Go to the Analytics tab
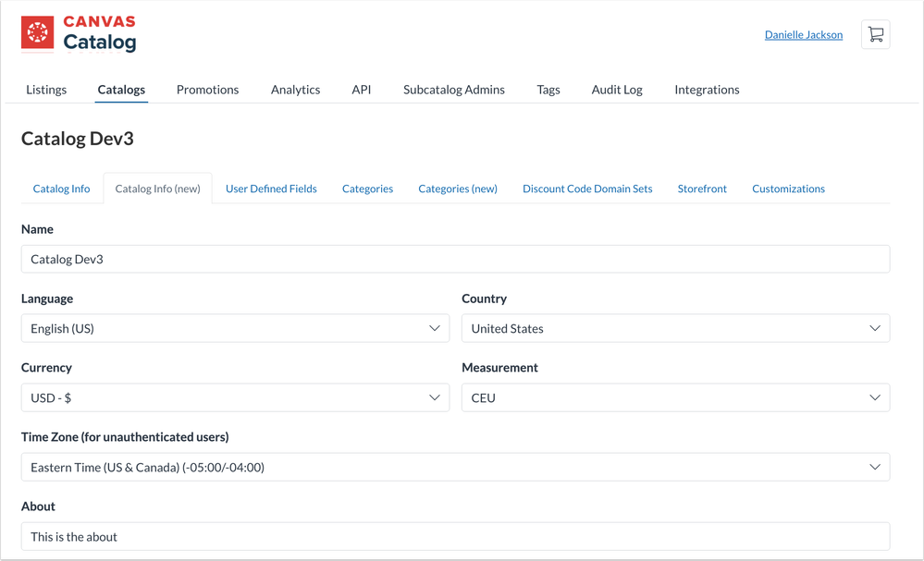Viewport: 924px width, 561px height. click(295, 90)
